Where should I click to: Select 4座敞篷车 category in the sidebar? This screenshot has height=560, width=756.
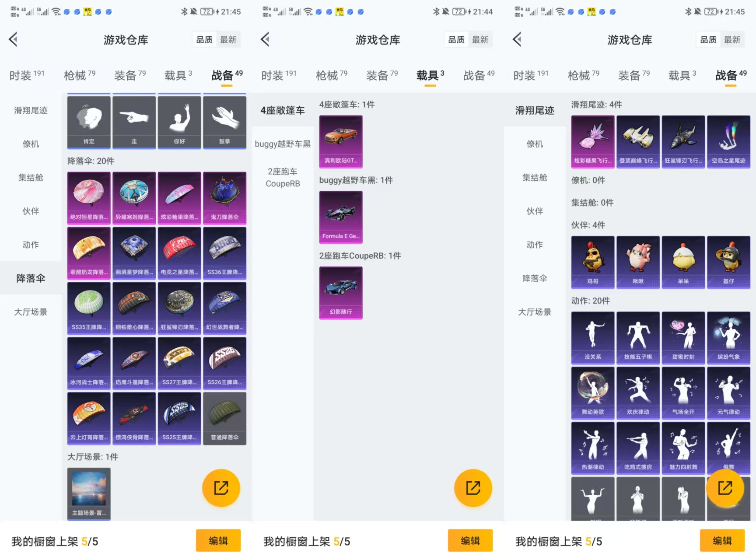point(283,110)
